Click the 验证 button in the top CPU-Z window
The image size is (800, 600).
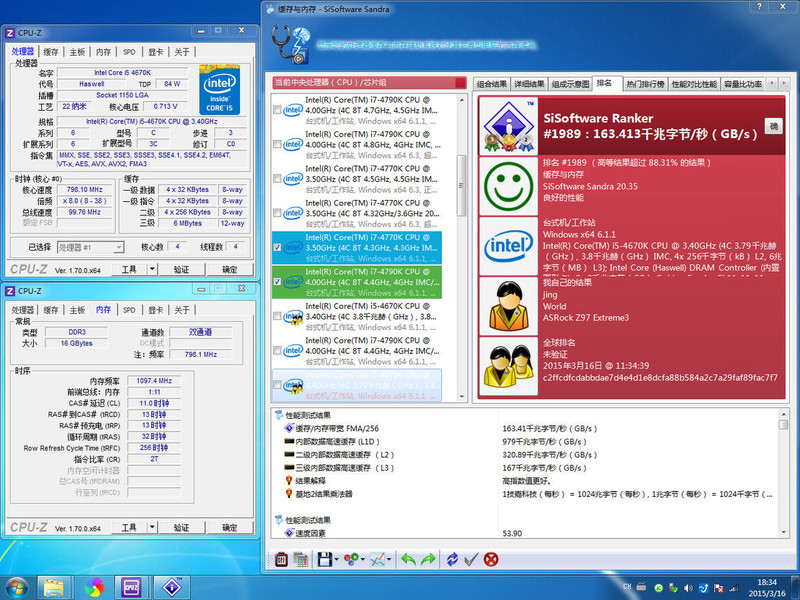click(x=181, y=270)
